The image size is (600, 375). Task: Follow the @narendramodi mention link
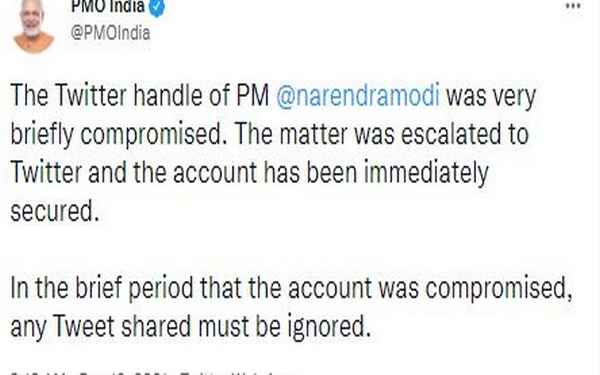(x=357, y=96)
